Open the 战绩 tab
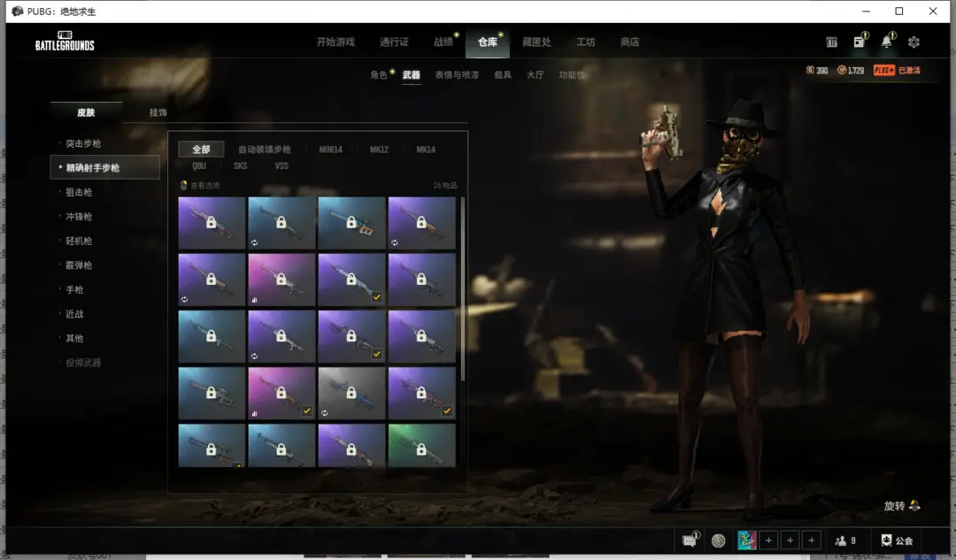Image resolution: width=956 pixels, height=560 pixels. [x=443, y=42]
